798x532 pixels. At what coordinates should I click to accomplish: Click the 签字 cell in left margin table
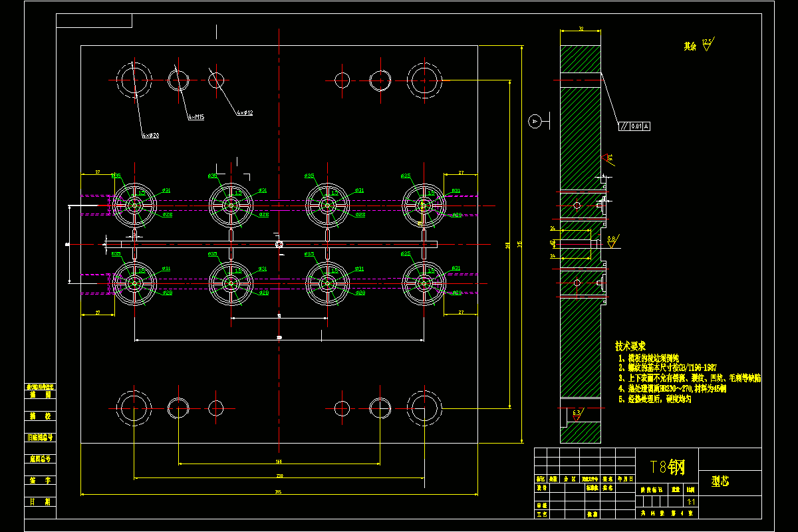tap(40, 479)
